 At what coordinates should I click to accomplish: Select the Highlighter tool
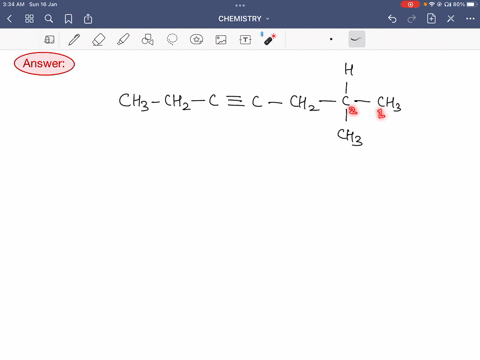123,40
